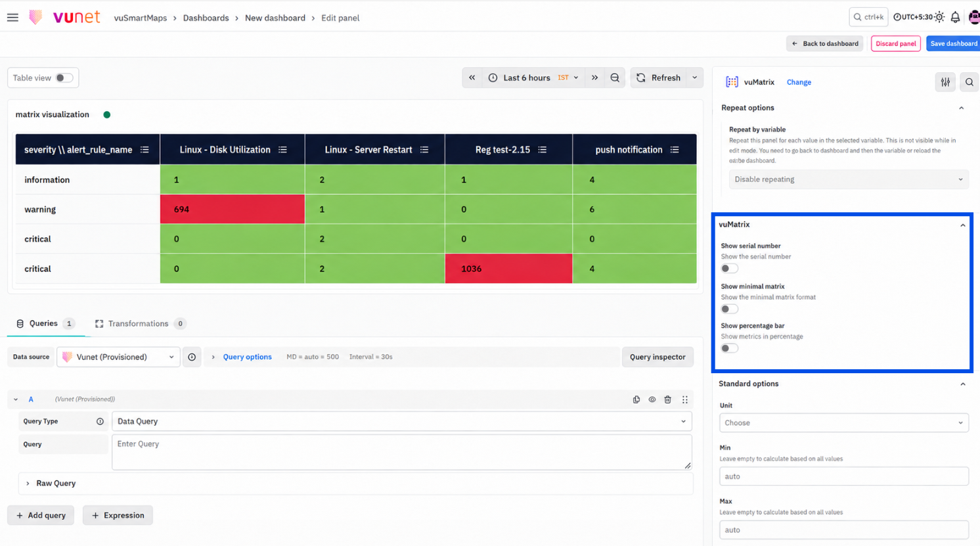Open the hamburger navigation menu
The height and width of the screenshot is (546, 980).
click(12, 18)
